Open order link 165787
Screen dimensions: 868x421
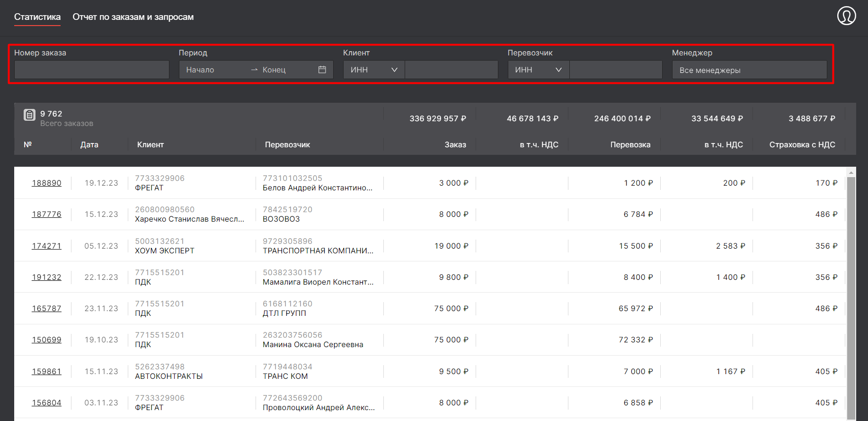click(46, 308)
